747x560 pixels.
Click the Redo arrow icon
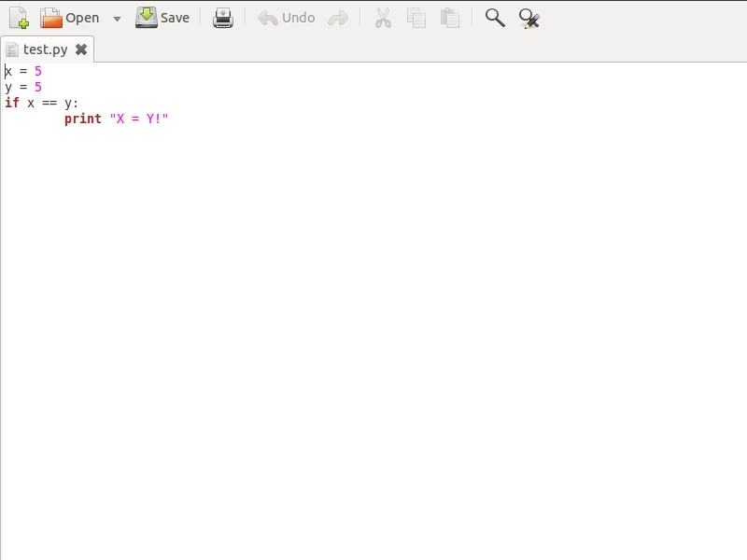pos(338,19)
